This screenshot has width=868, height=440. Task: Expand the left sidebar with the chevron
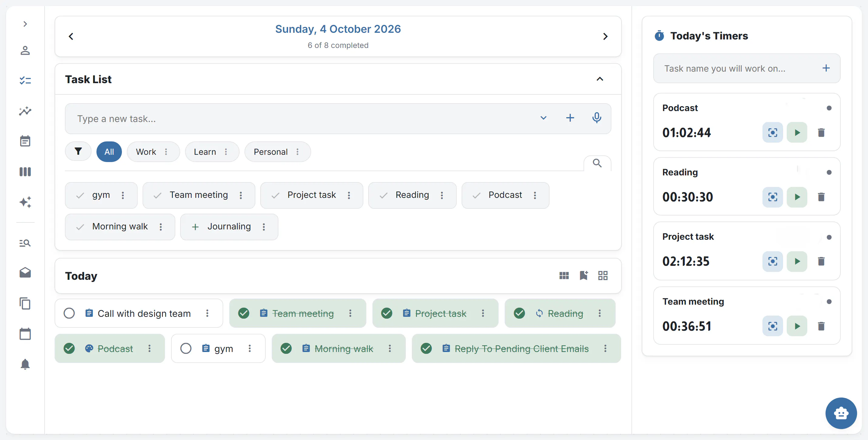coord(25,24)
